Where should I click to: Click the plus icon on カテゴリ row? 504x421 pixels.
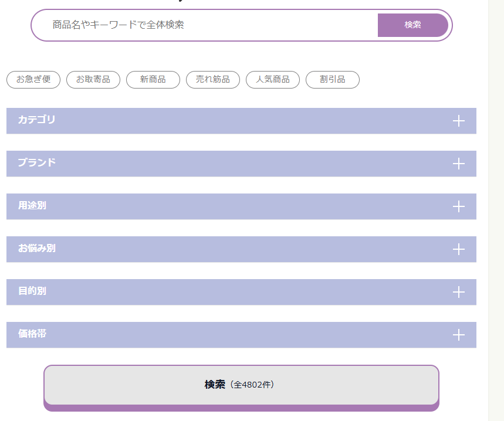pos(459,121)
